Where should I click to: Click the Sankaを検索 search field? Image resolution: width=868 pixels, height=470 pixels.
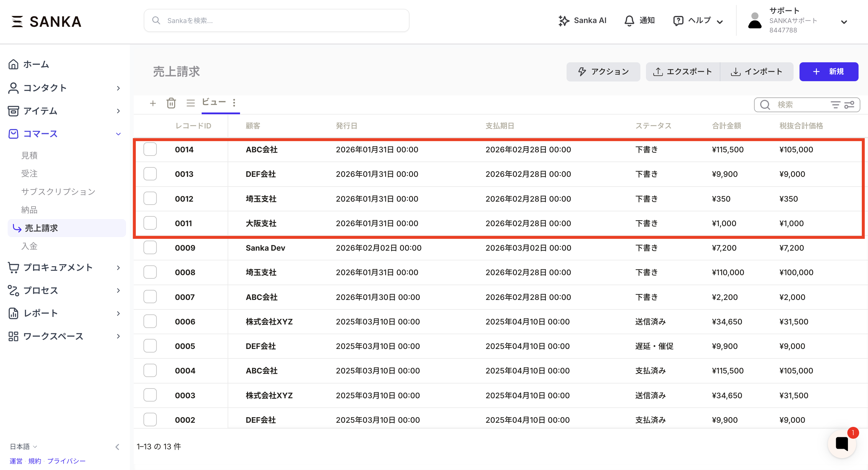[x=276, y=21]
